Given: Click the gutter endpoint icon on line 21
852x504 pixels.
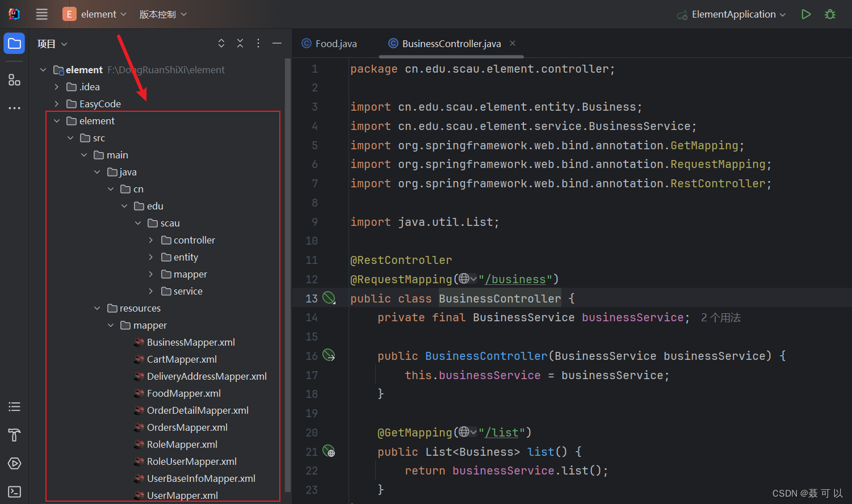Looking at the screenshot, I should (x=329, y=452).
